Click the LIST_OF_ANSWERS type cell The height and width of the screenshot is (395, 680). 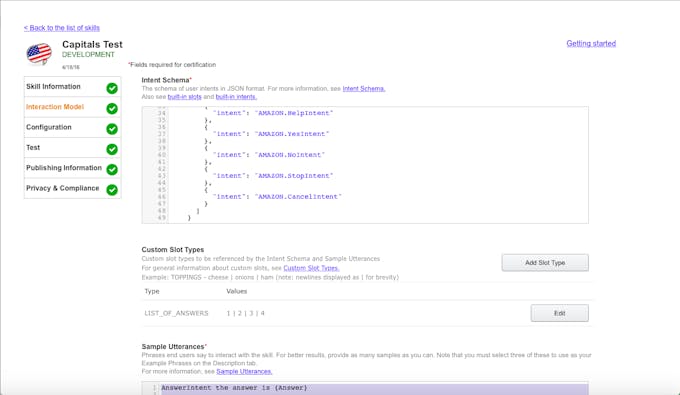click(176, 313)
